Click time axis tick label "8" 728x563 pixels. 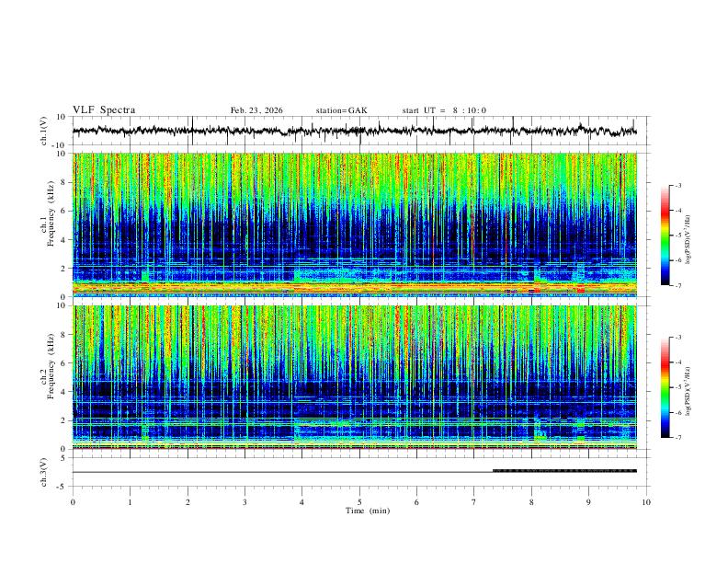point(531,502)
